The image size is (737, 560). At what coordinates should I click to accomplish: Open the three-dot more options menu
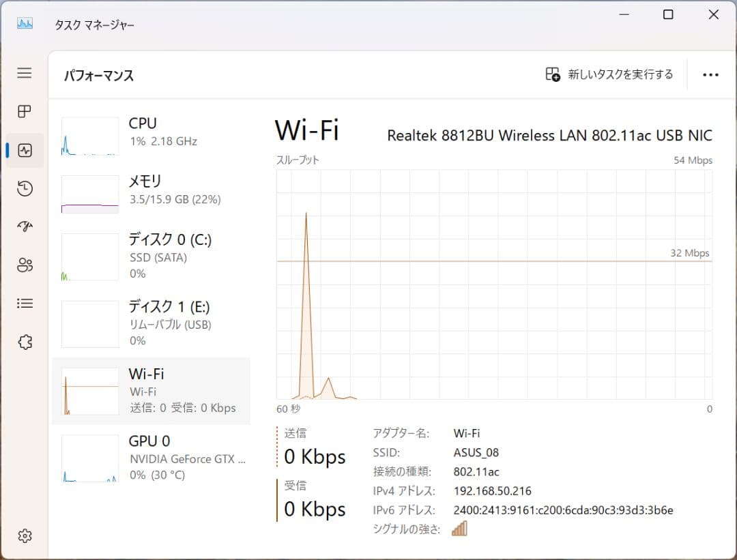711,74
